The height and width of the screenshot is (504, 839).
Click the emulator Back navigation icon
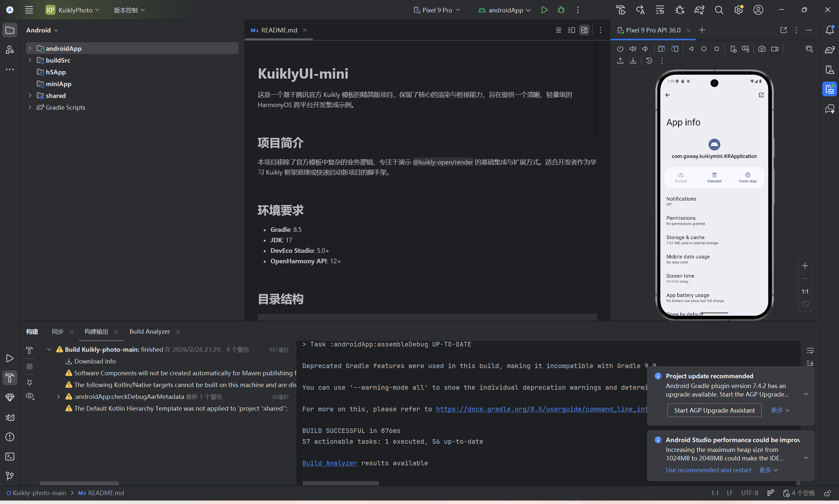point(691,49)
